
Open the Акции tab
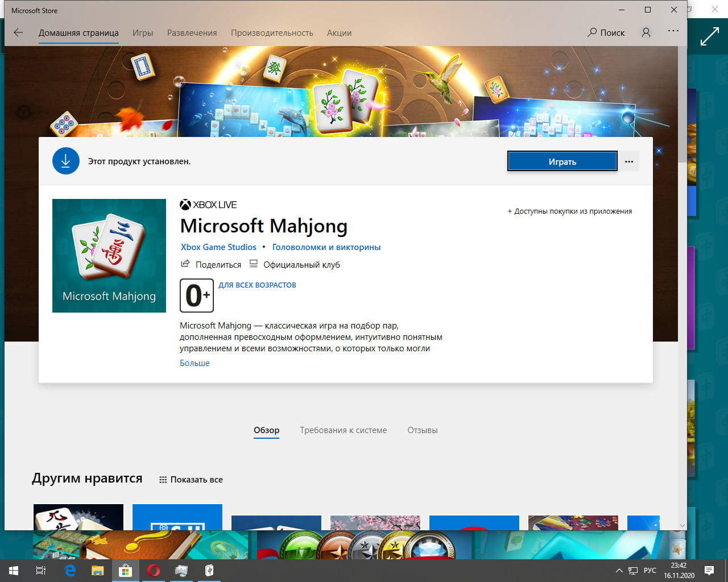(339, 33)
